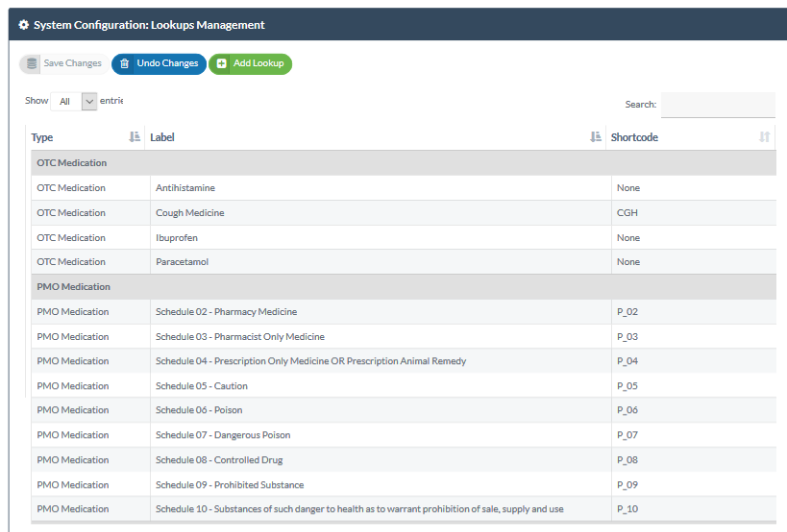
Task: Click the gear icon in the page header
Action: point(24,25)
